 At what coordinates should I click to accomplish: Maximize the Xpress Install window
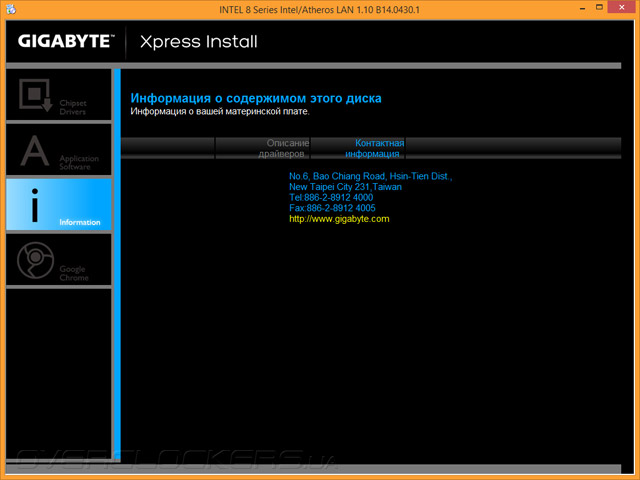pos(599,7)
